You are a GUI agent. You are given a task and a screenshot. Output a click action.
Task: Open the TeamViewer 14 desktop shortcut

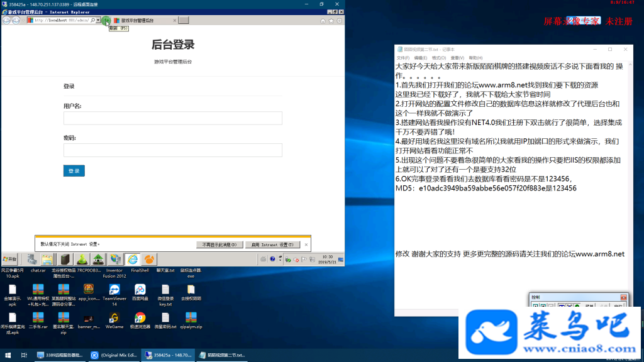point(114,295)
